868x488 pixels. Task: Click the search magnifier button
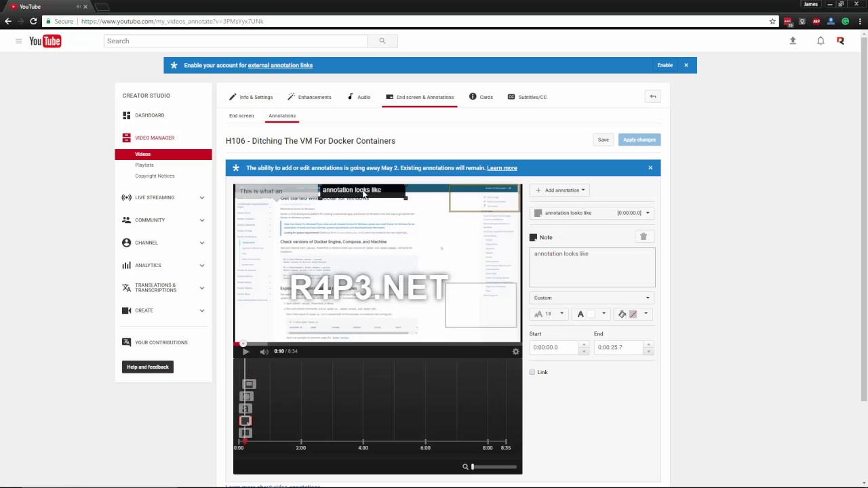pyautogui.click(x=382, y=41)
